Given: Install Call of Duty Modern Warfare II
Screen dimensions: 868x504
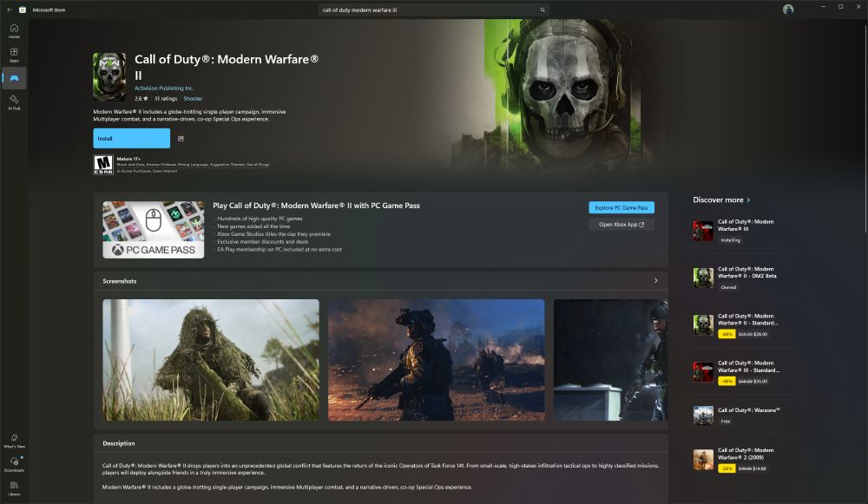Looking at the screenshot, I should coord(131,138).
